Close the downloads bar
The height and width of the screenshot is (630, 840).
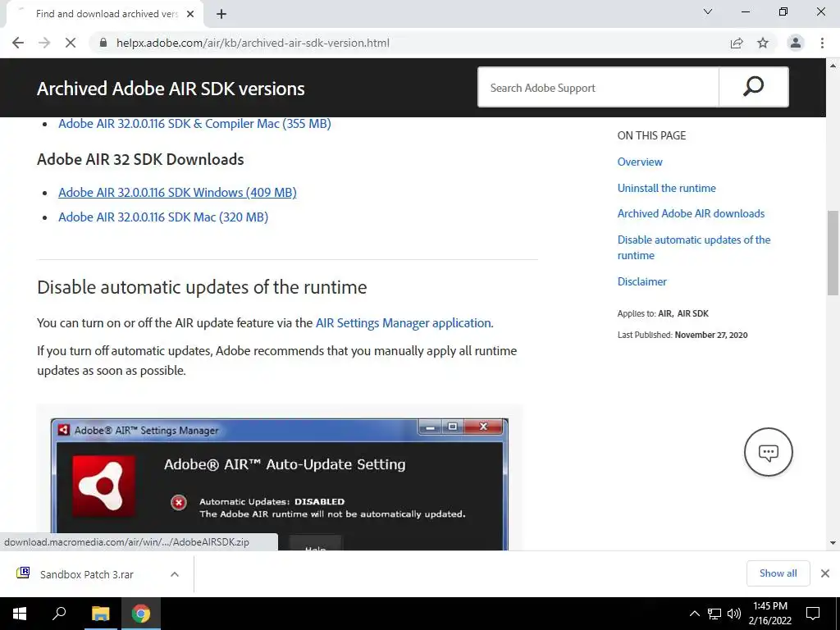click(x=825, y=573)
